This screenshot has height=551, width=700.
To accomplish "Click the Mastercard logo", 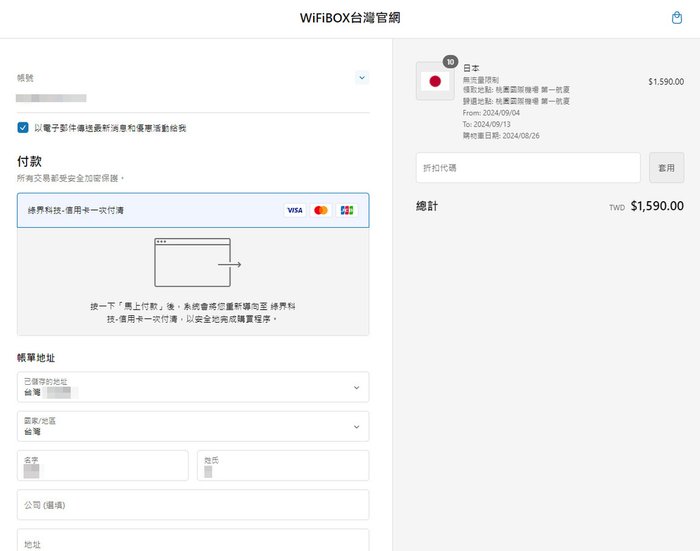I will click(321, 210).
